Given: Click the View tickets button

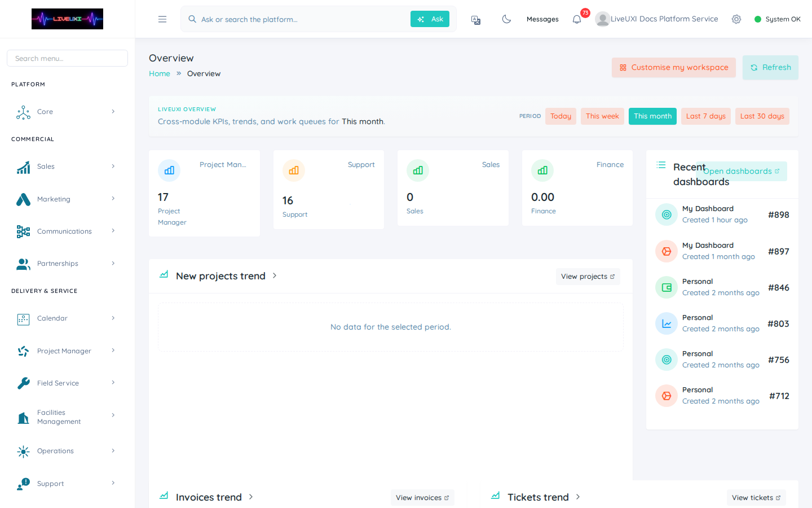Looking at the screenshot, I should (x=756, y=498).
